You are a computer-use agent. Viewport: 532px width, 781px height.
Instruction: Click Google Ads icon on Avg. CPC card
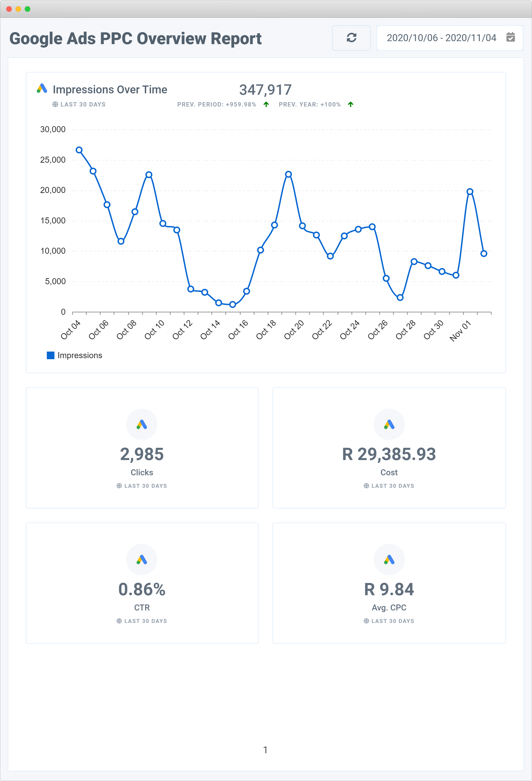389,560
